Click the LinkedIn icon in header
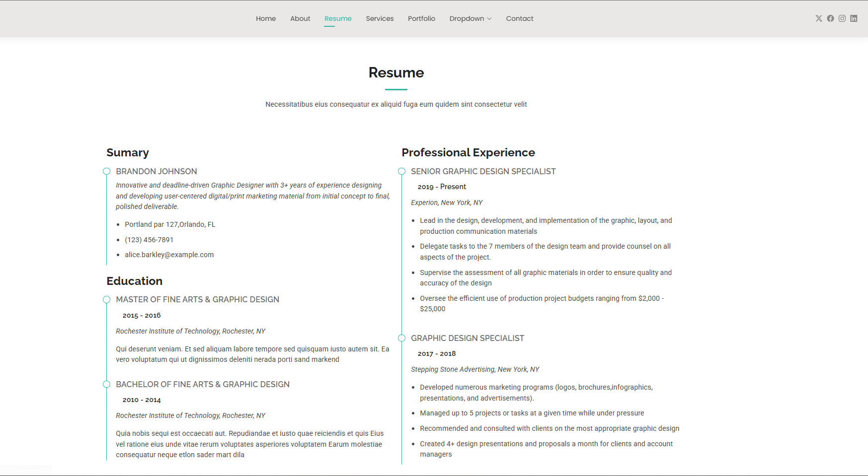868x476 pixels. pyautogui.click(x=854, y=18)
